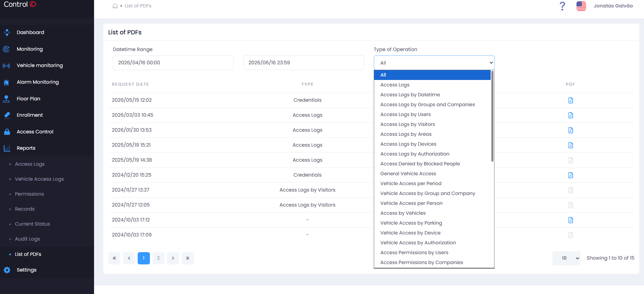The image size is (644, 294).
Task: Go to the Floor Plan section
Action: [28, 99]
